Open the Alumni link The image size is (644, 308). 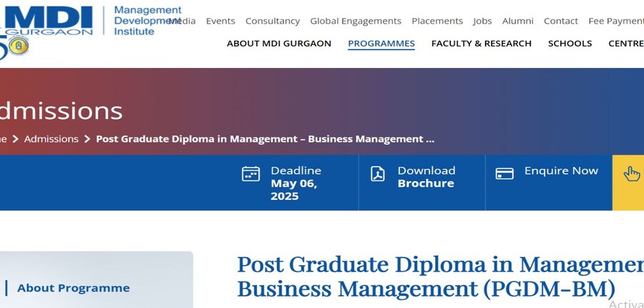pos(517,21)
